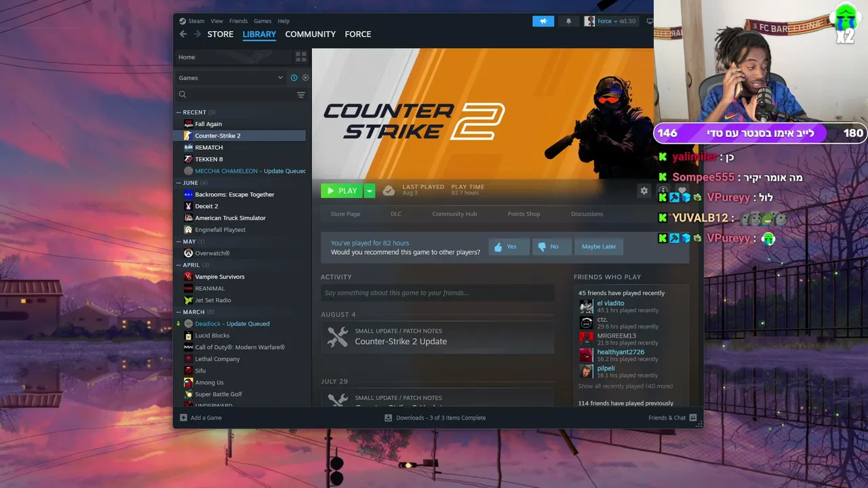The width and height of the screenshot is (868, 488).
Task: Toggle sort by recent activity clock icon
Action: tap(294, 78)
